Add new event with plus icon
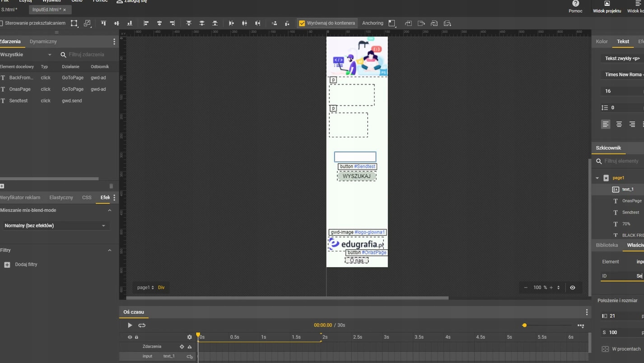Screen dimensions: 644x363 [2, 186]
